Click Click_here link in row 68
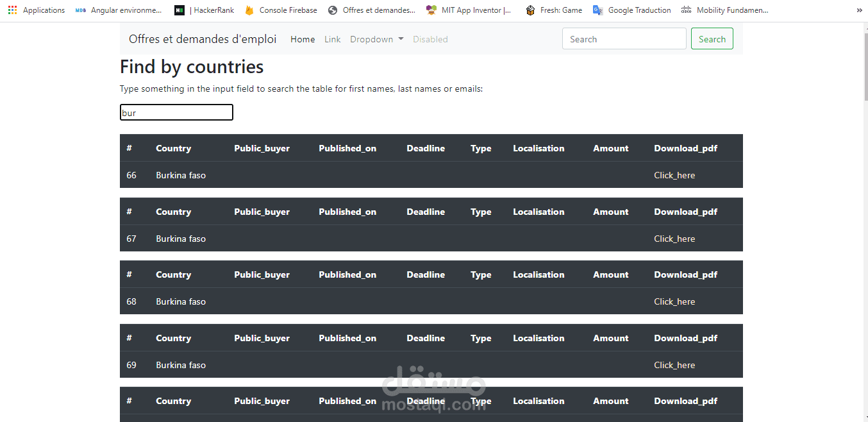 click(674, 301)
